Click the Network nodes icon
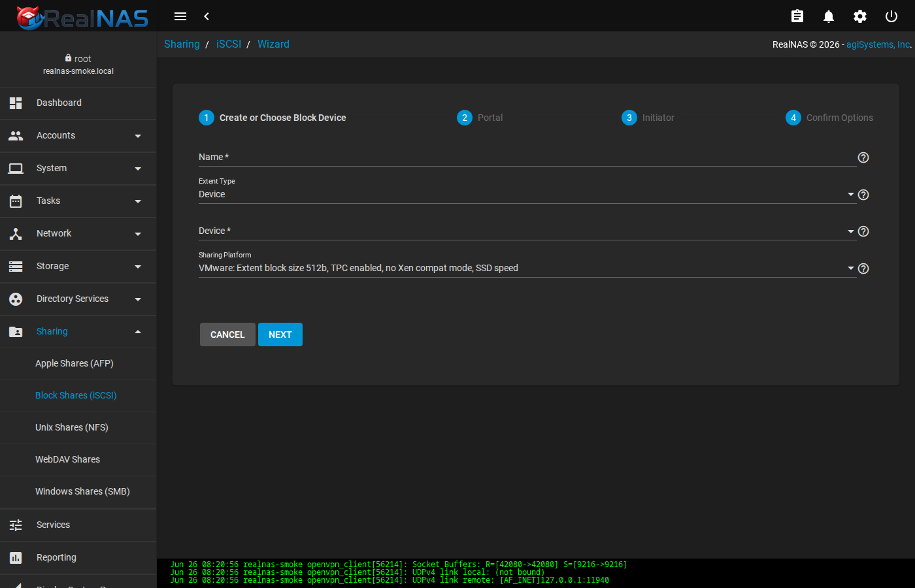 16,234
